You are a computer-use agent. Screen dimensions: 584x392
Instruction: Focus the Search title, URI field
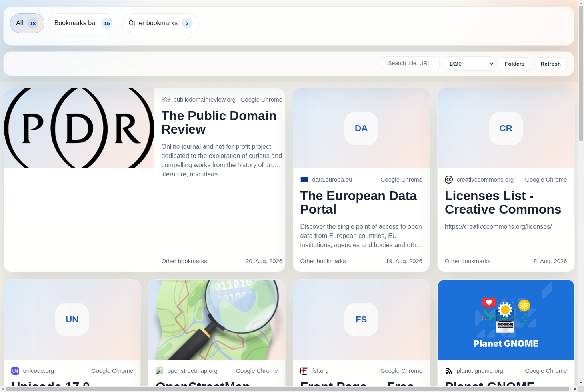pos(411,63)
